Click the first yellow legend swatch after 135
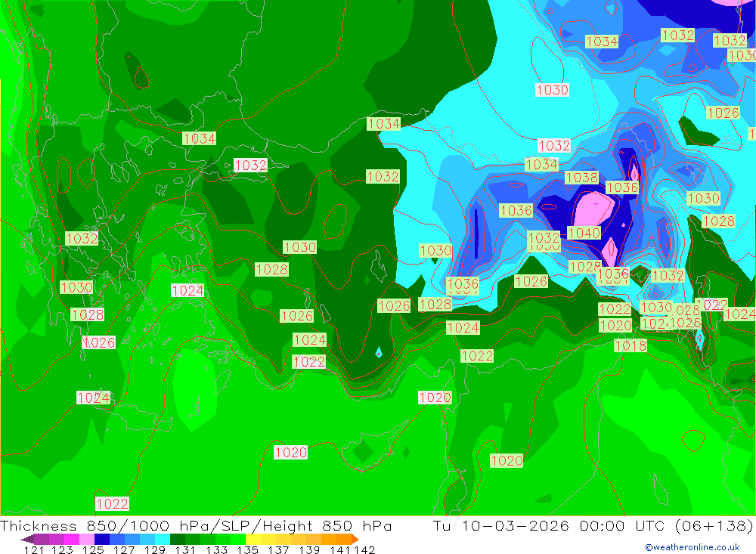 coord(253,539)
